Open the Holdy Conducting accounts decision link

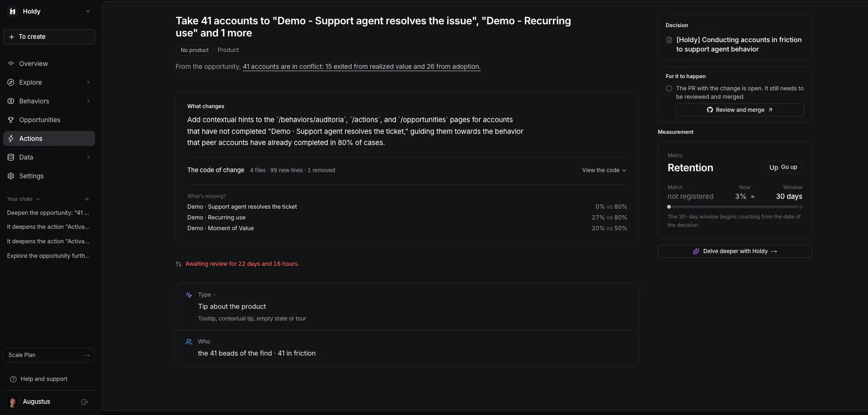pyautogui.click(x=739, y=44)
